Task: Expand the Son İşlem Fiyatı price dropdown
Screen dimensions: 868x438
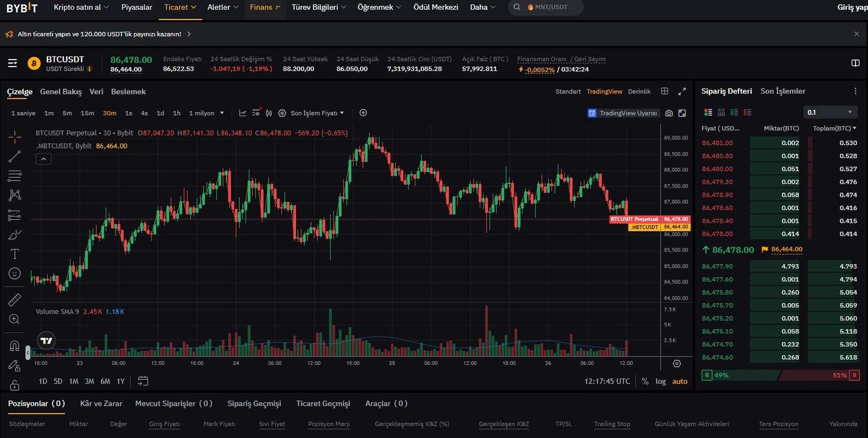Action: [317, 113]
